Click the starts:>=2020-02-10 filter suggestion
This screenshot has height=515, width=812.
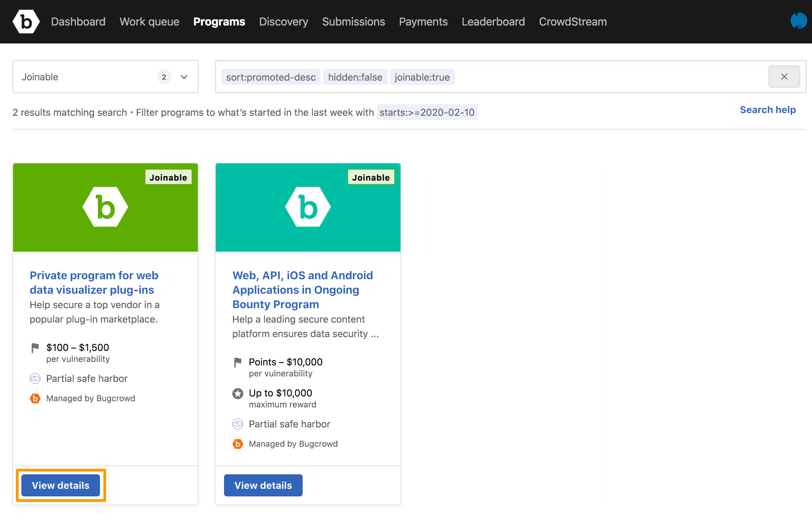(x=427, y=112)
